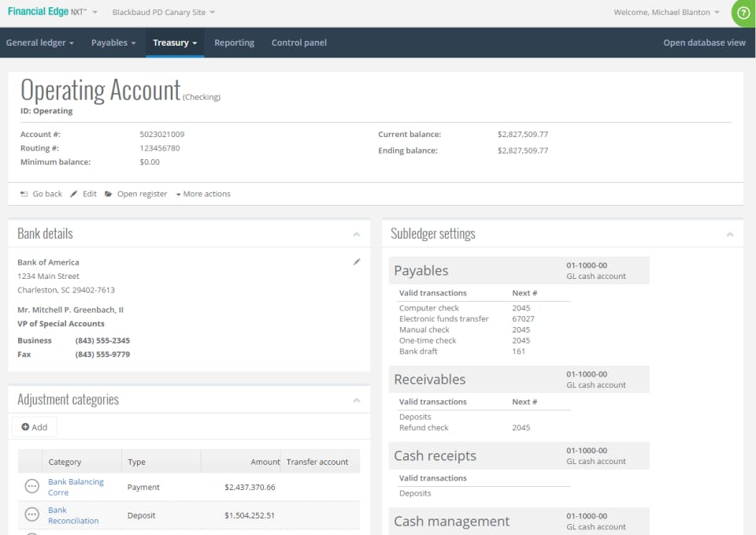This screenshot has width=756, height=535.
Task: Open the Bank Balancing Corre category link
Action: pos(76,487)
